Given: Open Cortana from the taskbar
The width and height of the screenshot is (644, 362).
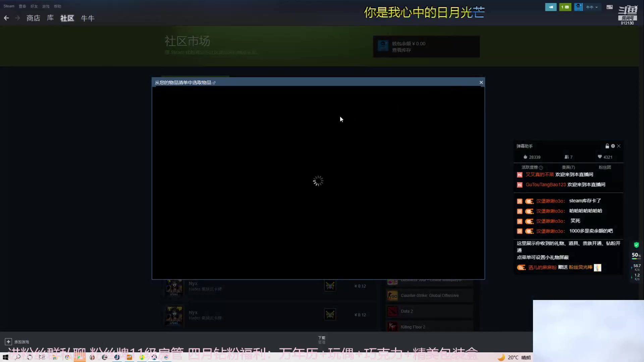Looking at the screenshot, I should (30, 357).
